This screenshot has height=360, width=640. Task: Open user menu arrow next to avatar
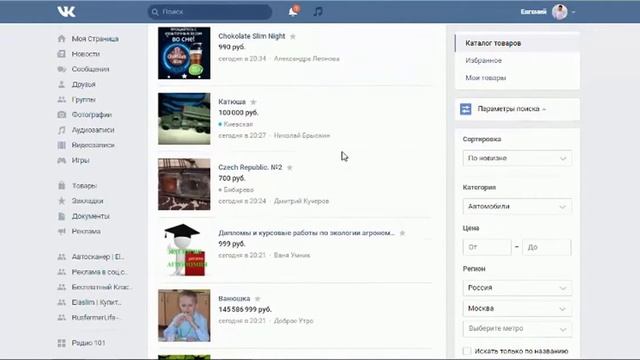point(573,12)
